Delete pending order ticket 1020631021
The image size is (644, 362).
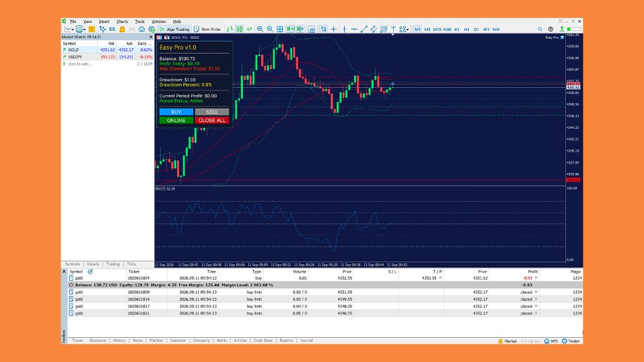pos(536,313)
